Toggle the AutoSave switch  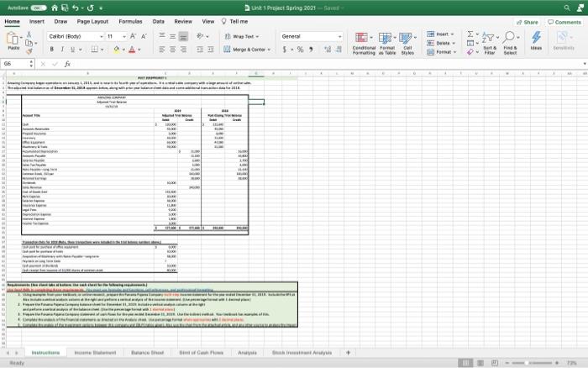[39, 8]
